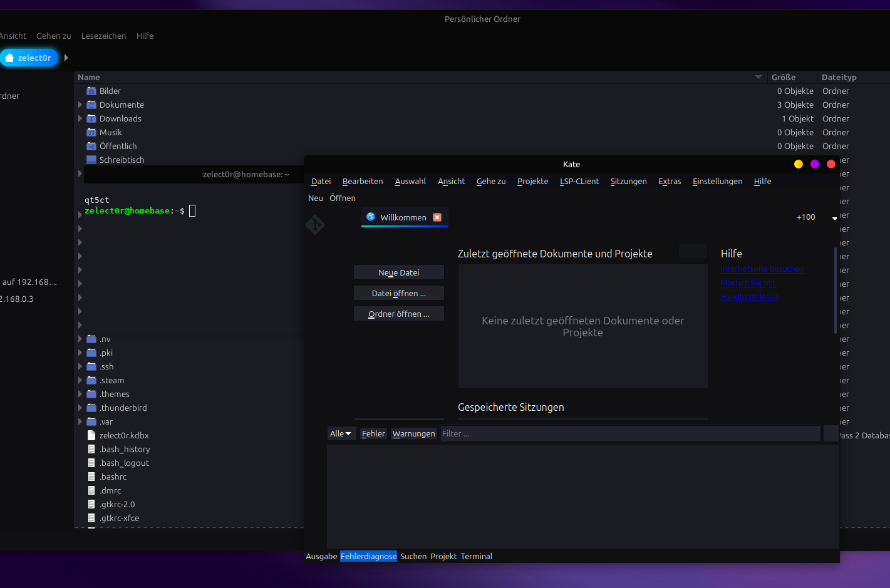Toggle the Fehler filter in Kate diagnostics
The height and width of the screenshot is (588, 890).
373,433
